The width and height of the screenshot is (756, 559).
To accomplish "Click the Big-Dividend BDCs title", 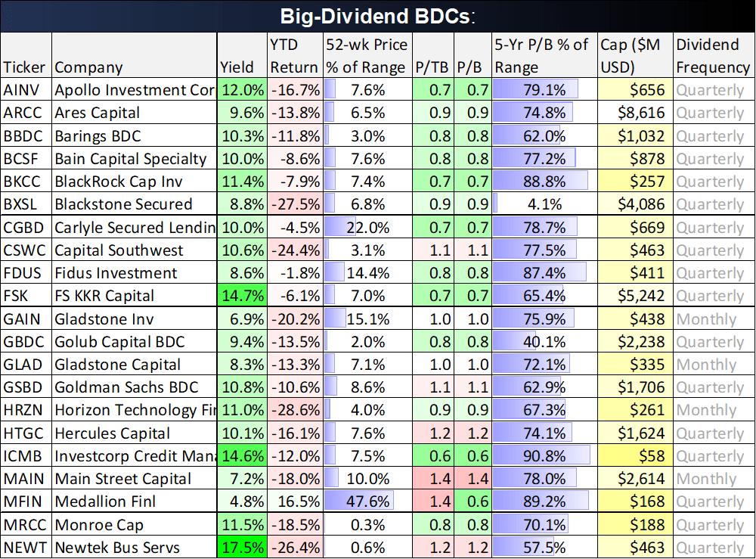I will click(378, 17).
